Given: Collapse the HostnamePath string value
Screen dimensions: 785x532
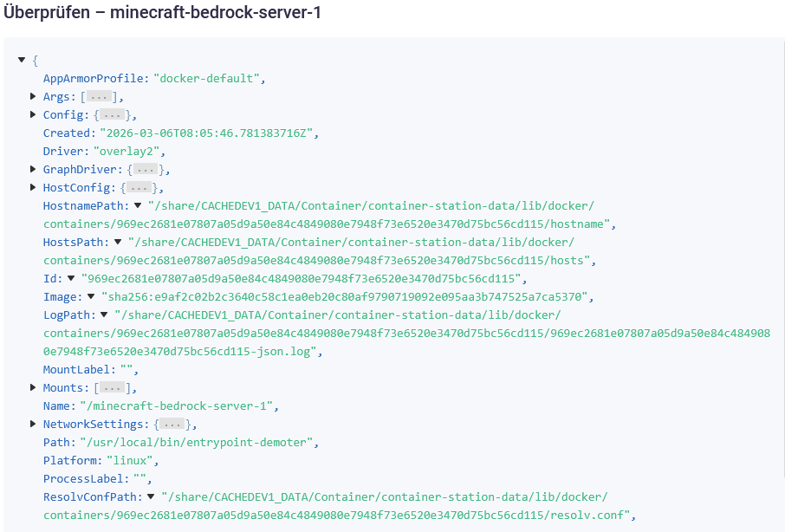Looking at the screenshot, I should (x=137, y=205).
